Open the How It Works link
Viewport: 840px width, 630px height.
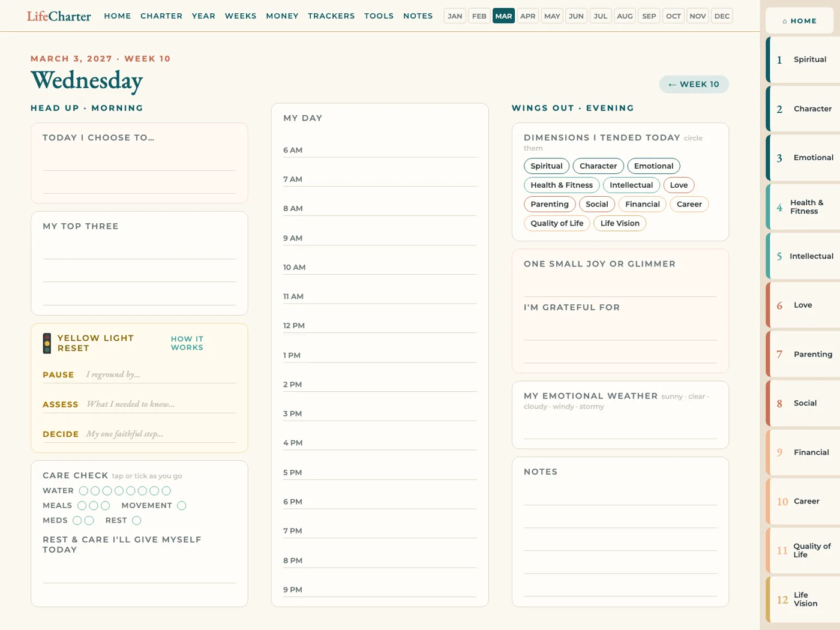(187, 343)
